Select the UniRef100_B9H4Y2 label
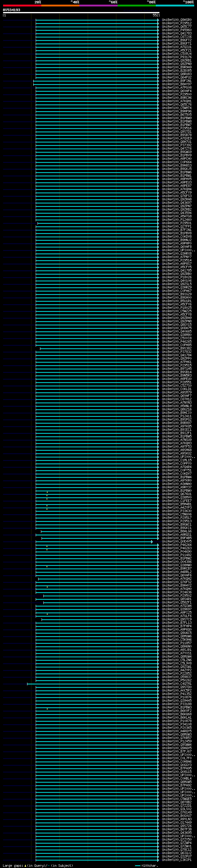This screenshot has height=868, width=197. 177,586
